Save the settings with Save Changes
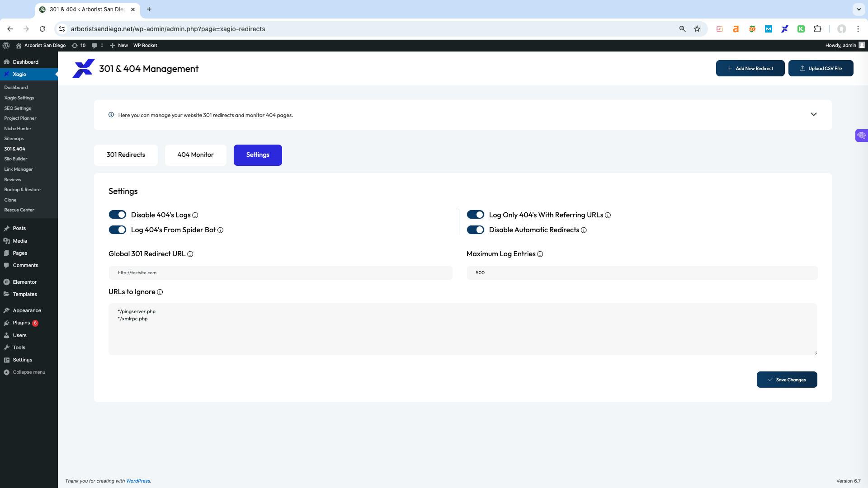The height and width of the screenshot is (488, 868). [787, 380]
